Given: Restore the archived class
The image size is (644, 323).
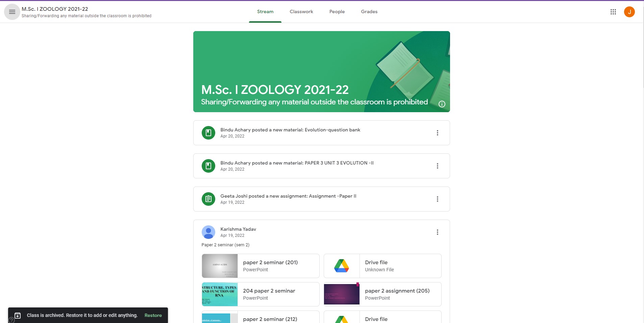Looking at the screenshot, I should pyautogui.click(x=153, y=315).
